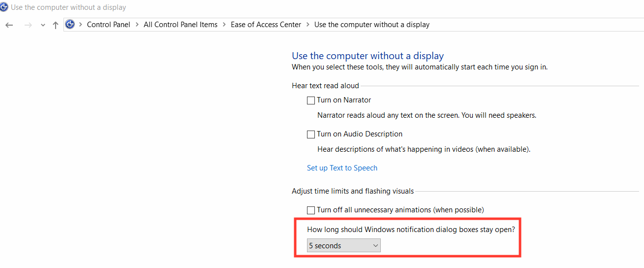
Task: Click the Forward navigation arrow
Action: click(x=28, y=25)
